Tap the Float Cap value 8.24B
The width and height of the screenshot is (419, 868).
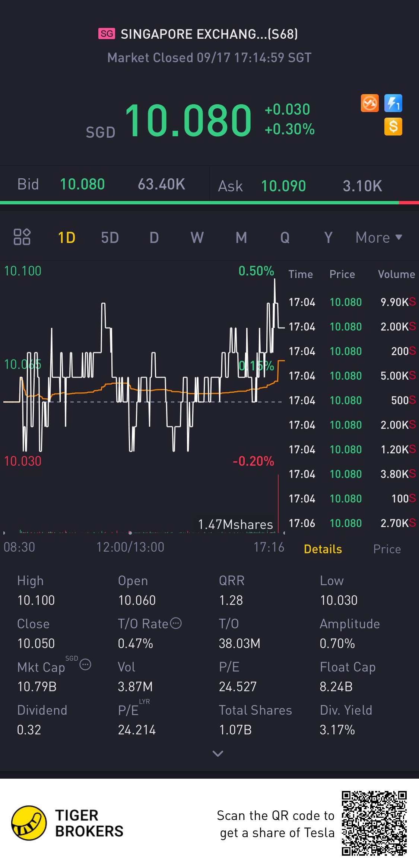pos(336,687)
